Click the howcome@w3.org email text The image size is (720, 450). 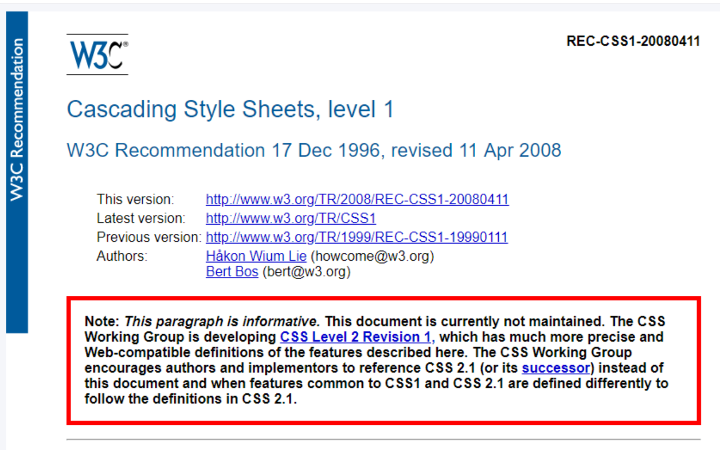[x=372, y=256]
